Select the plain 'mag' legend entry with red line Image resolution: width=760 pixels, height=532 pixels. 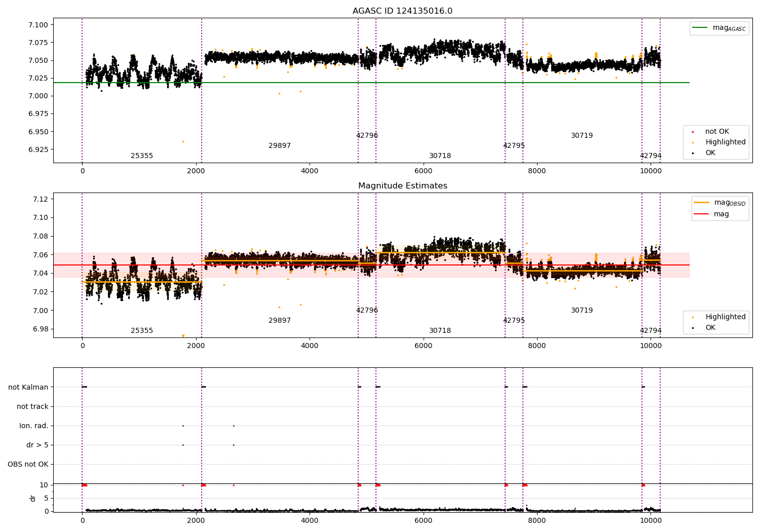coord(711,214)
